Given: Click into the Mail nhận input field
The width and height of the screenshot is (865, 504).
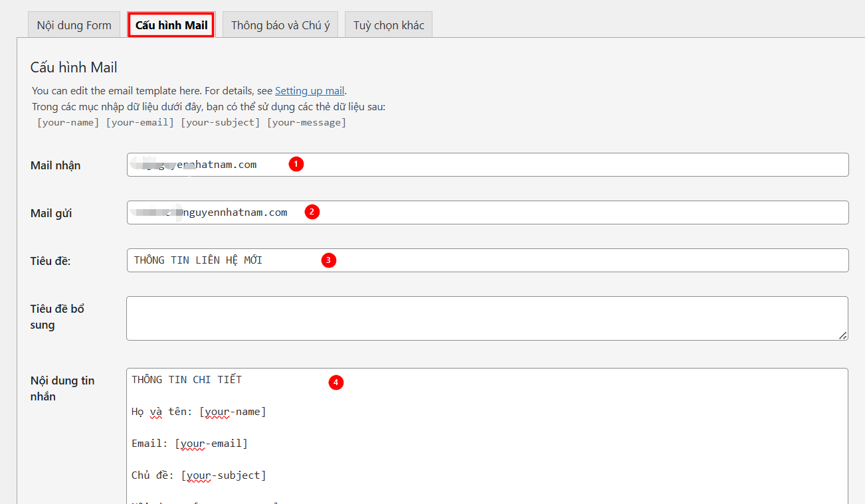Looking at the screenshot, I should (488, 165).
